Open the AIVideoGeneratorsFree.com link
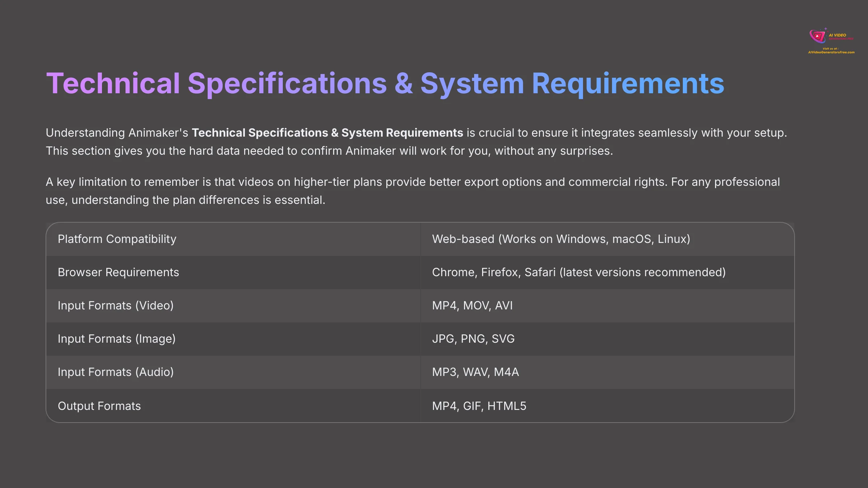 [x=831, y=52]
